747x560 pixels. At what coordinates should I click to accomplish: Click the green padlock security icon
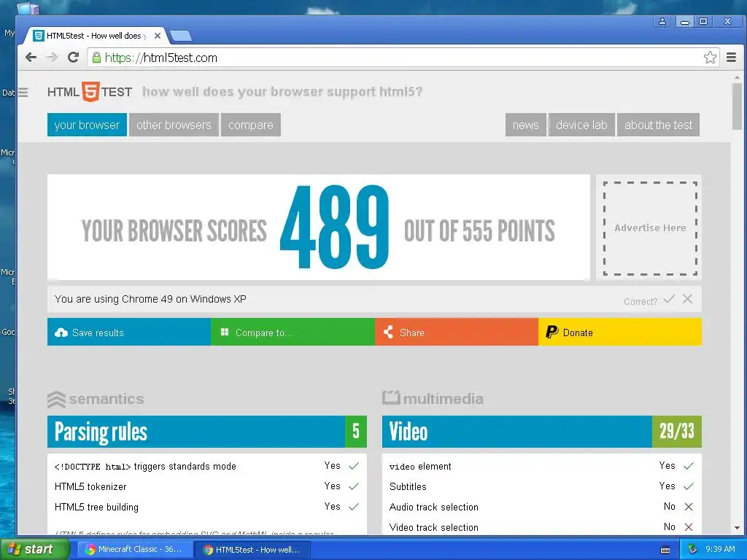click(x=96, y=58)
